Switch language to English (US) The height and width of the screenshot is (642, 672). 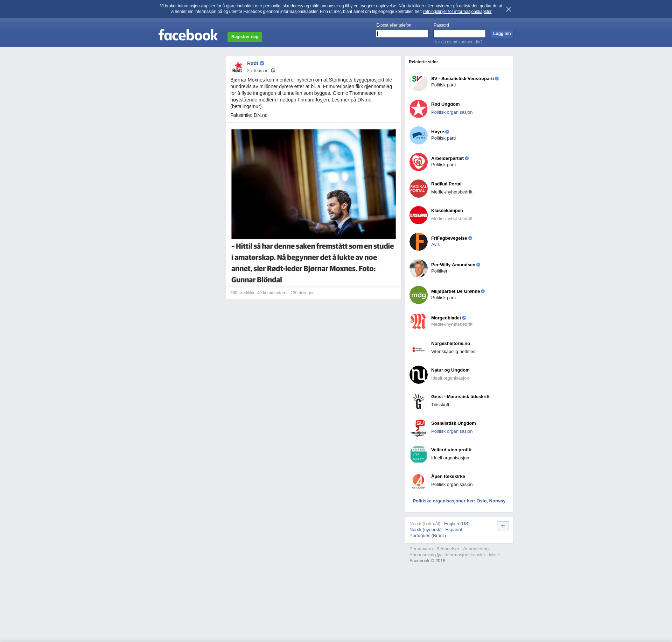457,524
